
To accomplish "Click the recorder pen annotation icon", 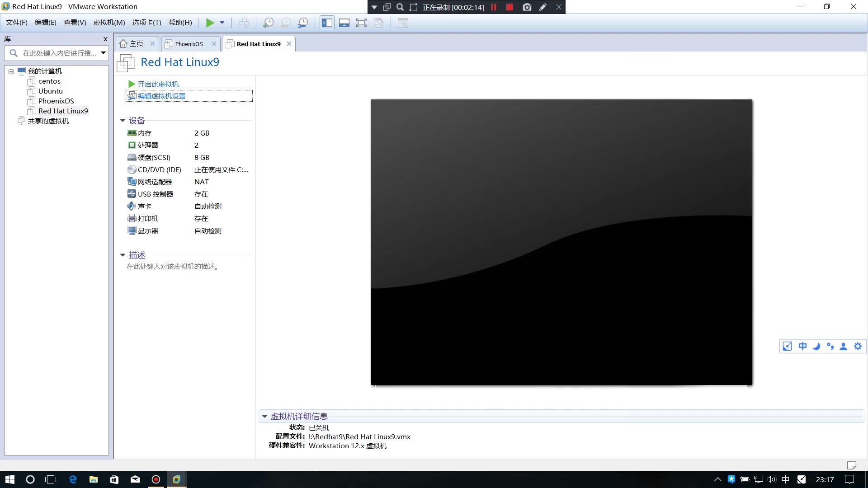I will tap(543, 7).
